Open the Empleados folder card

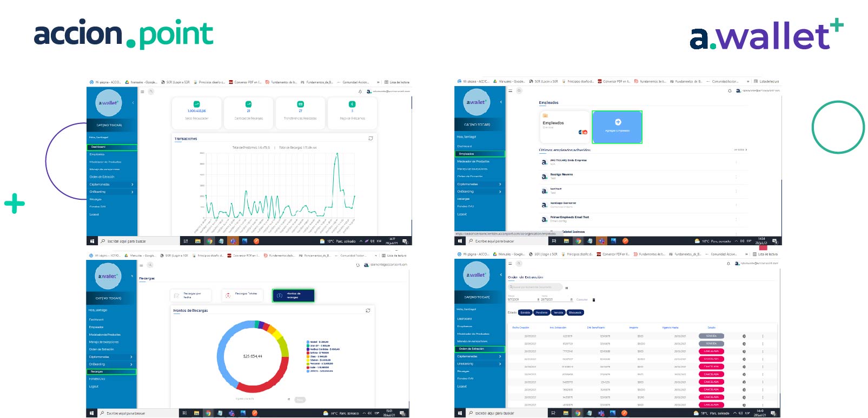click(x=565, y=127)
